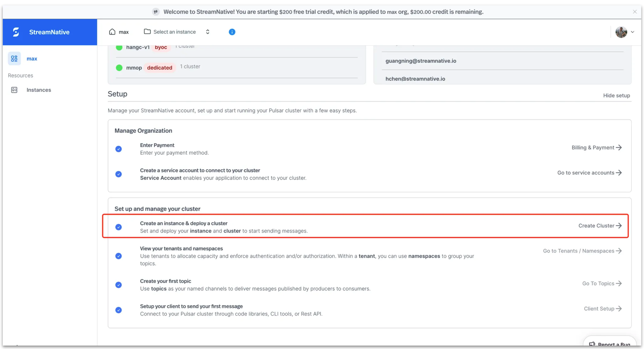The image size is (644, 349).
Task: Click the Instances sidebar icon
Action: click(x=14, y=90)
